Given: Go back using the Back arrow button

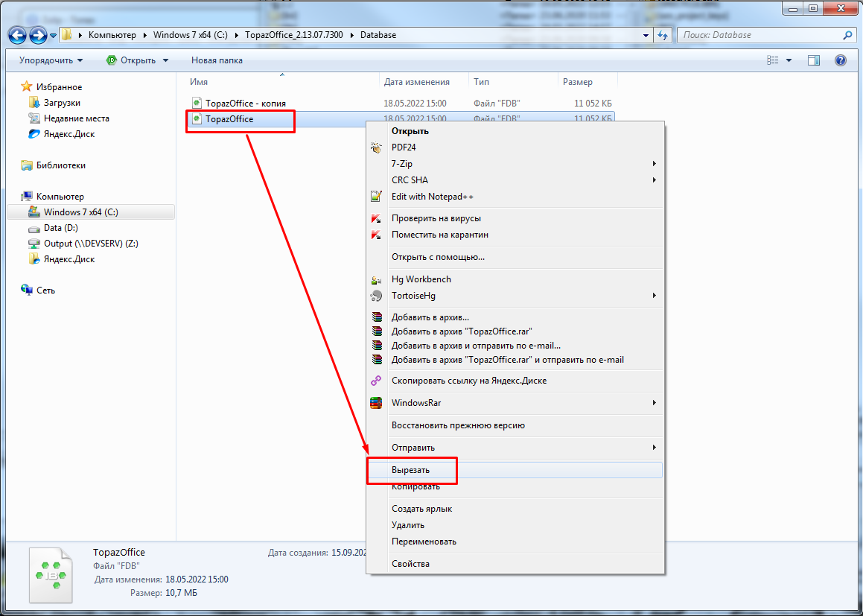Looking at the screenshot, I should coord(18,35).
